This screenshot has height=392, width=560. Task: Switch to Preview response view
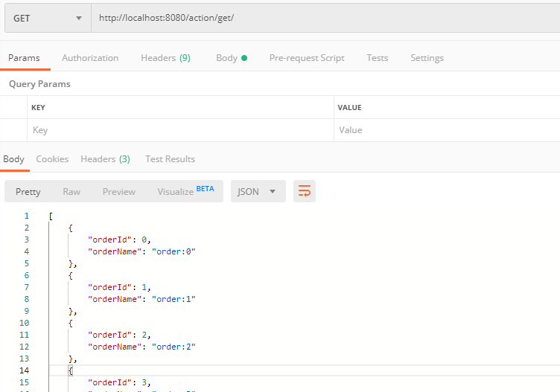[119, 192]
